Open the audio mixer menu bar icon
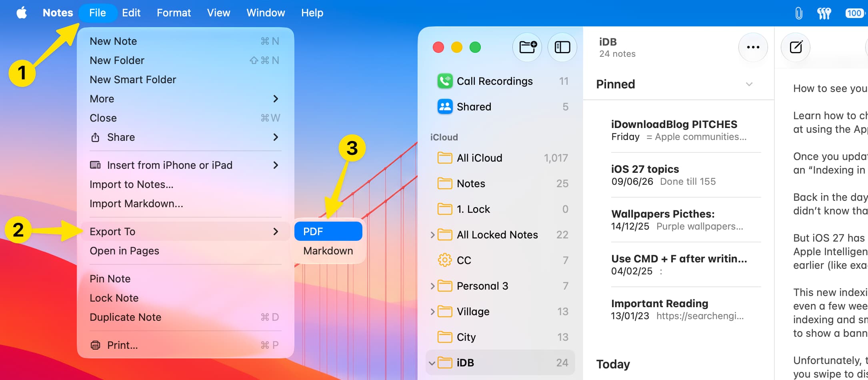This screenshot has width=868, height=380. tap(824, 13)
